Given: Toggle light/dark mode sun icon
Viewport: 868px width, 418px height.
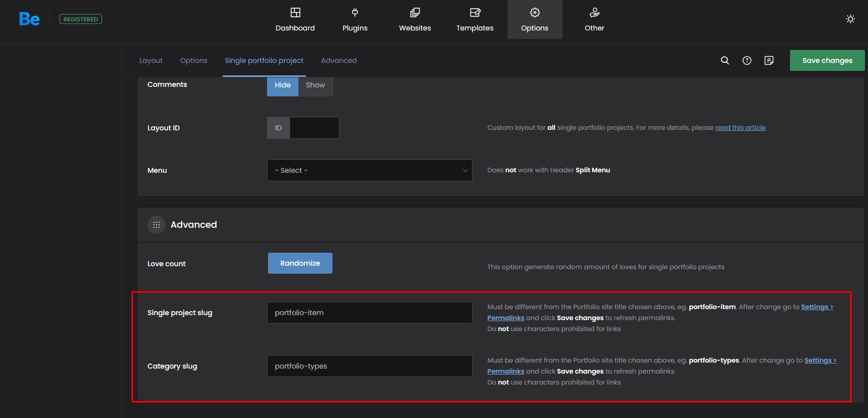Looking at the screenshot, I should coord(850,19).
